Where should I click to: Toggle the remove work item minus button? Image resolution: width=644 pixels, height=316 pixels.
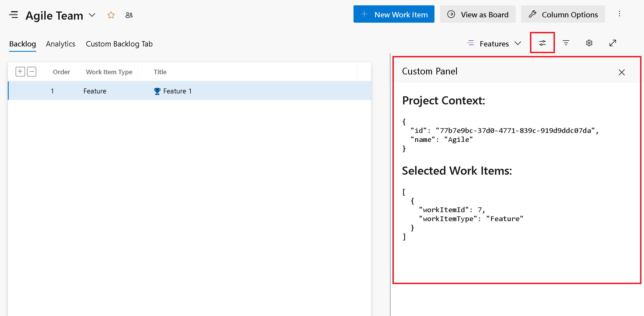point(32,71)
